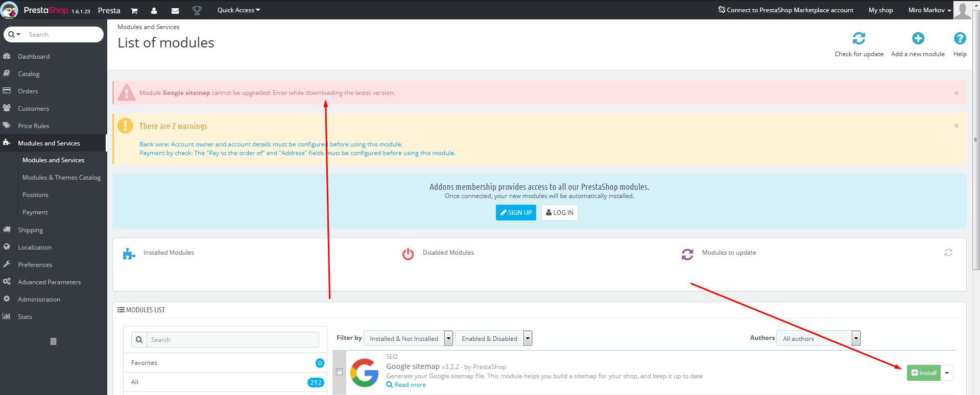Open the shopping cart orders icon
Screen dimensions: 980x395
(x=134, y=10)
